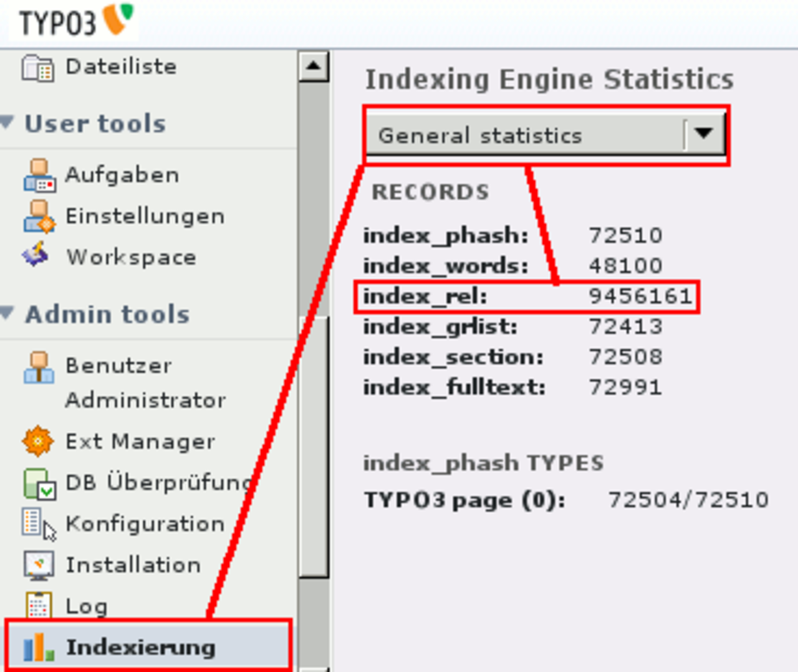Click the TYPO3 logo
This screenshot has height=672, width=798.
(x=75, y=21)
